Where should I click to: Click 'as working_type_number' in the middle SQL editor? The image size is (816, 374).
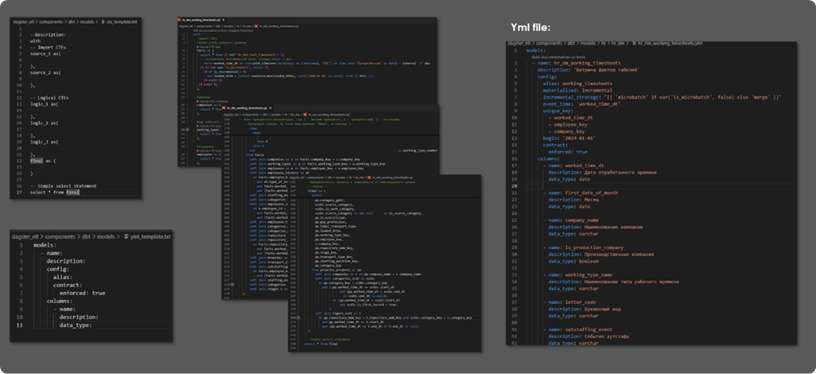pyautogui.click(x=417, y=150)
